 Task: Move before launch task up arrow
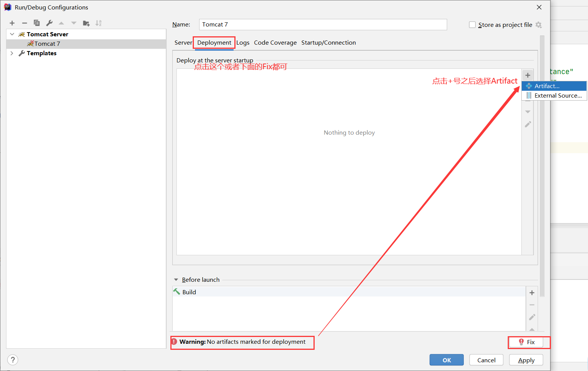tap(532, 329)
